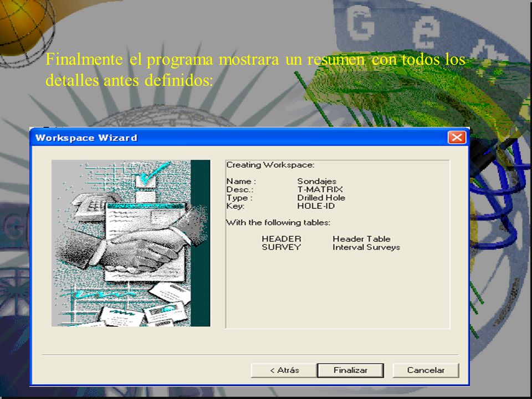Click the key value 'HOLE-ID'

(316, 206)
